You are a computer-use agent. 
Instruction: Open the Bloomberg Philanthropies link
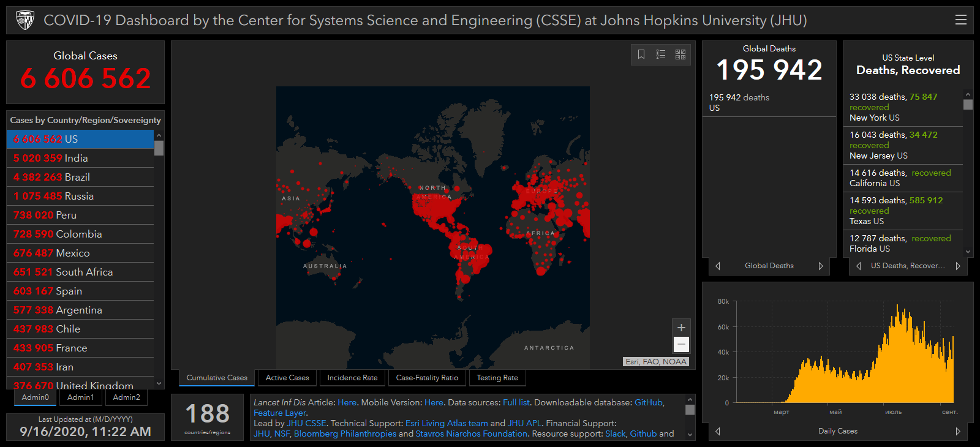(345, 434)
